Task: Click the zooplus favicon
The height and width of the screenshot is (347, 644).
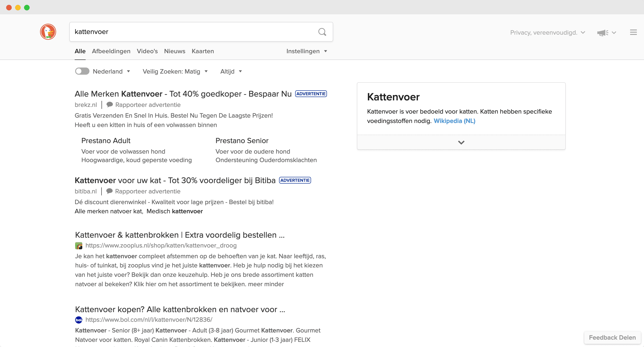Action: (x=79, y=245)
